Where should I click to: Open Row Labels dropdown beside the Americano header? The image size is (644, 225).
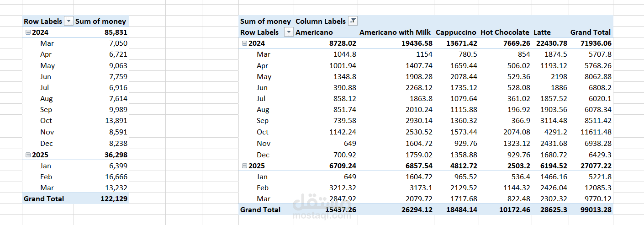[x=289, y=32]
